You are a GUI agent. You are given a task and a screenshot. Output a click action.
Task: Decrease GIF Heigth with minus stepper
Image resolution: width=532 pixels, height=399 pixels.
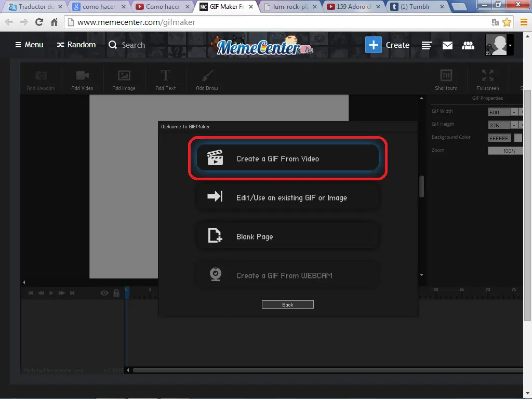tap(514, 125)
